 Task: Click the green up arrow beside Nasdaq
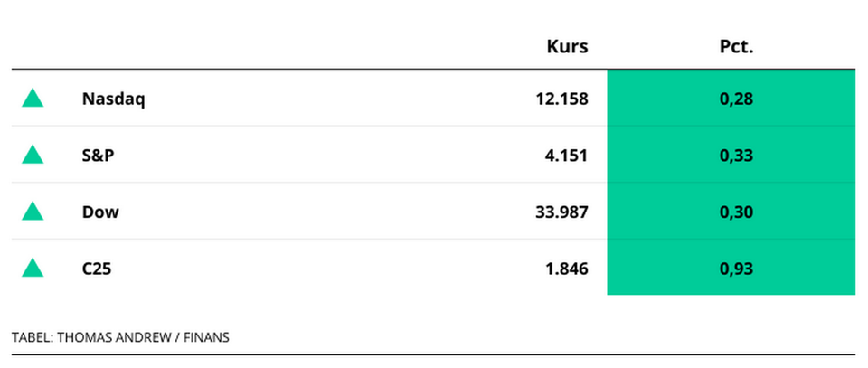click(x=33, y=99)
